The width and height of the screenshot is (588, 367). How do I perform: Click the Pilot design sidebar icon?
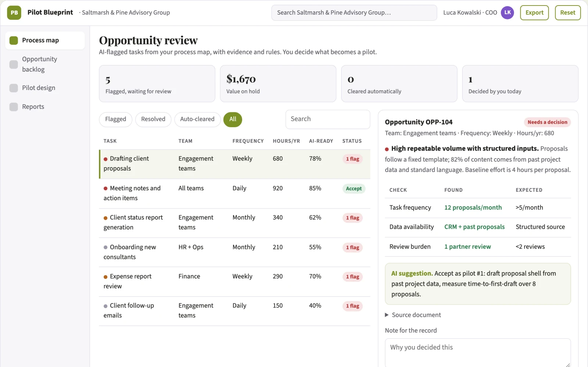pos(14,88)
